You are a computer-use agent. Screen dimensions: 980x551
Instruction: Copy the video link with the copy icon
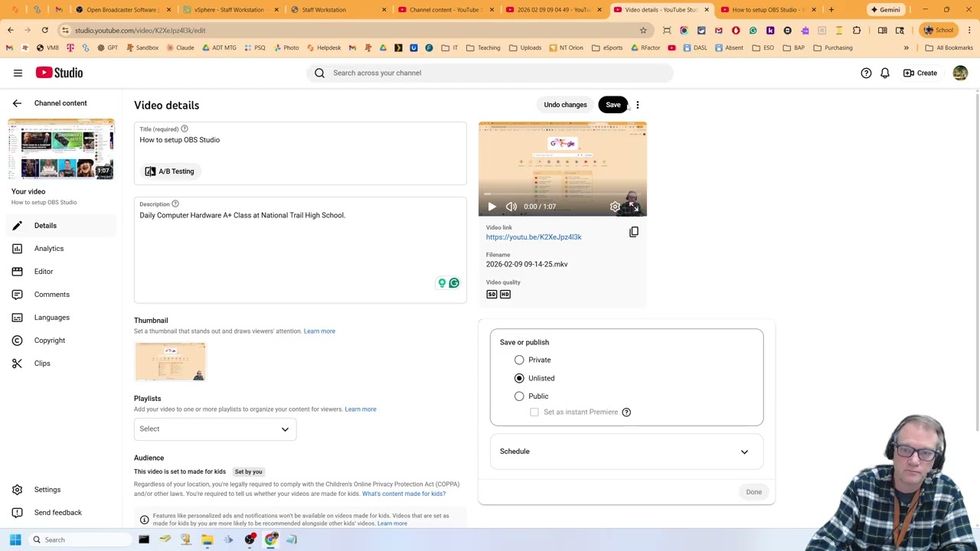click(634, 232)
